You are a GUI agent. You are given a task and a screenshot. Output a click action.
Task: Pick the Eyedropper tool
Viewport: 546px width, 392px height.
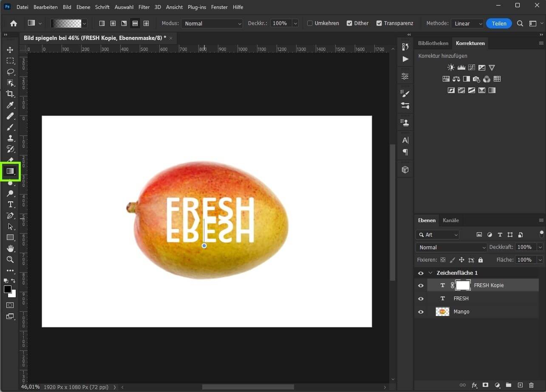pyautogui.click(x=10, y=105)
